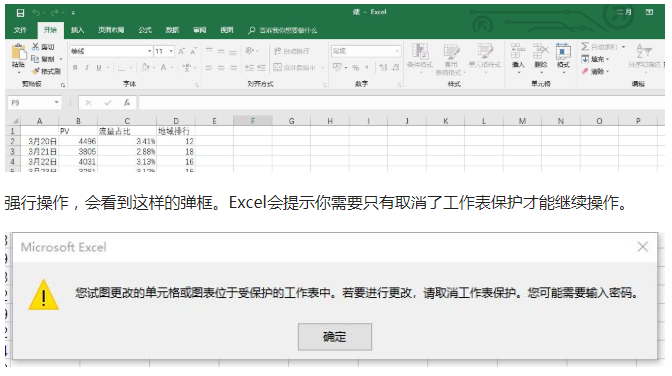Open Format as Table (套用表格格式) menu
This screenshot has width=672, height=376.
450,59
